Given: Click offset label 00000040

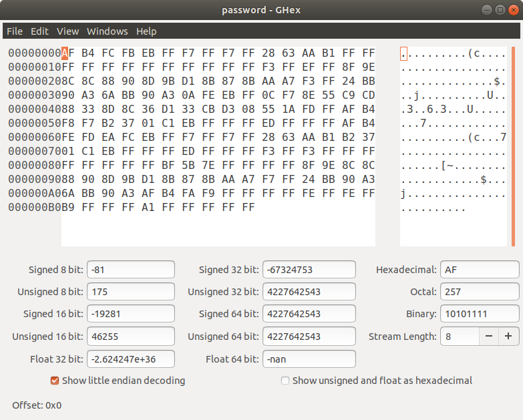Looking at the screenshot, I should (35, 109).
